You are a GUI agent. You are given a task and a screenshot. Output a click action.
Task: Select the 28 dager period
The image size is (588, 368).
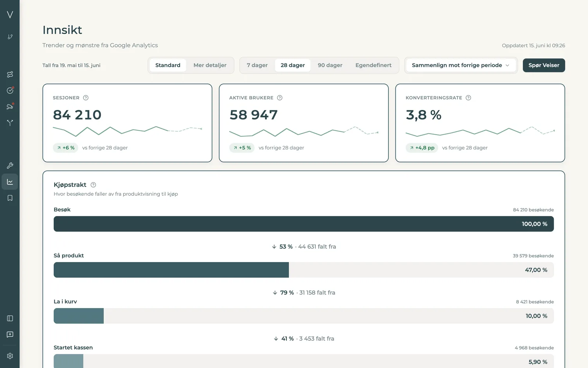(x=293, y=65)
